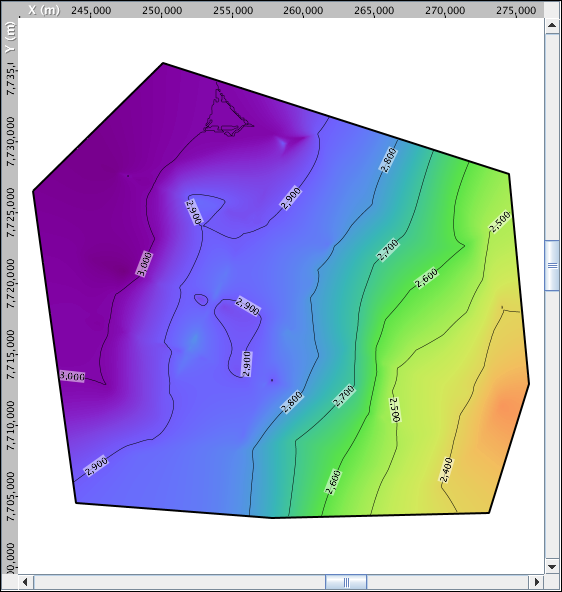The image size is (562, 592).
Task: Click the horizontal scrollbar left arrow
Action: (x=26, y=582)
